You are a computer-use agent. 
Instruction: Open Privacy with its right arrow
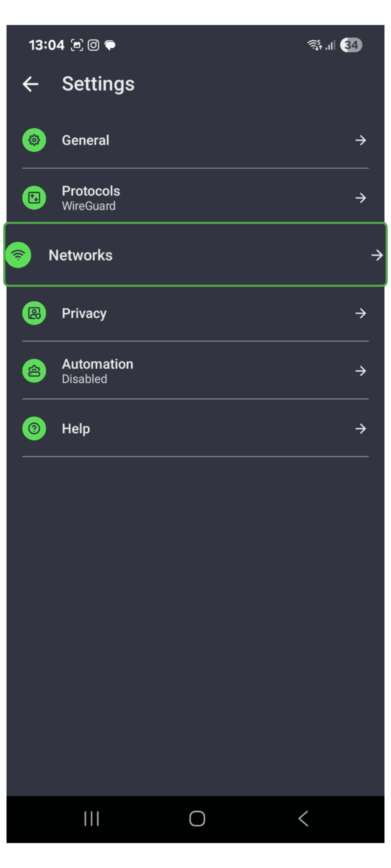point(360,313)
